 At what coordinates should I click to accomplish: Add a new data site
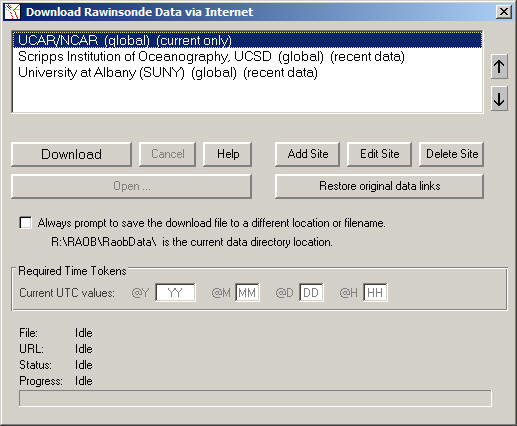tap(308, 154)
